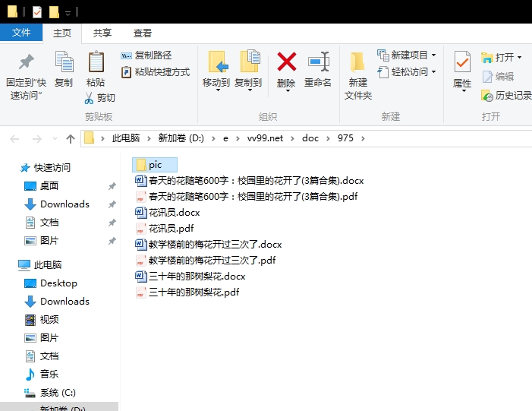The image size is (532, 411).
Task: Open the Move to (移动到) menu
Action: click(x=216, y=71)
